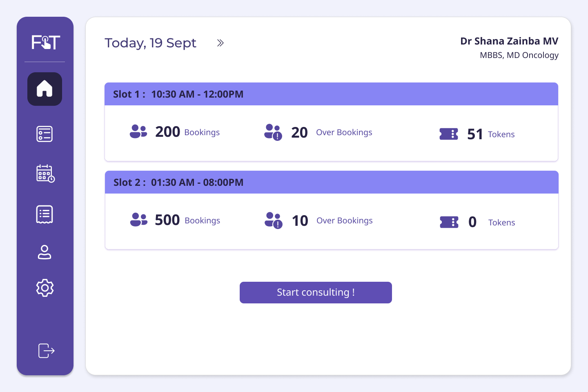Open the settings gear icon
The width and height of the screenshot is (588, 392).
pos(45,288)
